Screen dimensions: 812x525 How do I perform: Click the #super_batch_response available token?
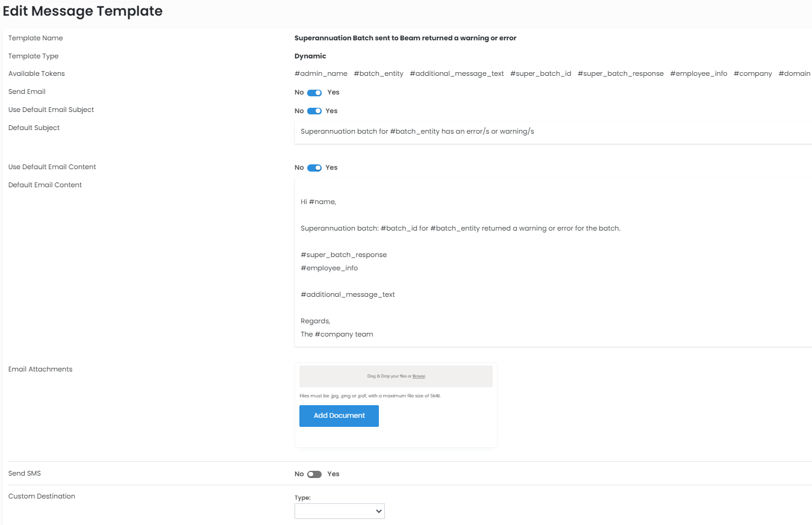coord(620,73)
